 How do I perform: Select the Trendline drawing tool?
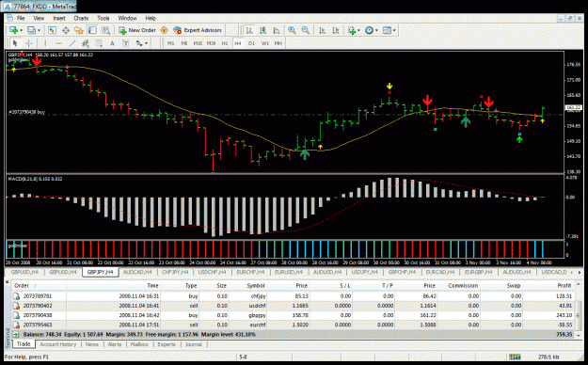pos(72,43)
